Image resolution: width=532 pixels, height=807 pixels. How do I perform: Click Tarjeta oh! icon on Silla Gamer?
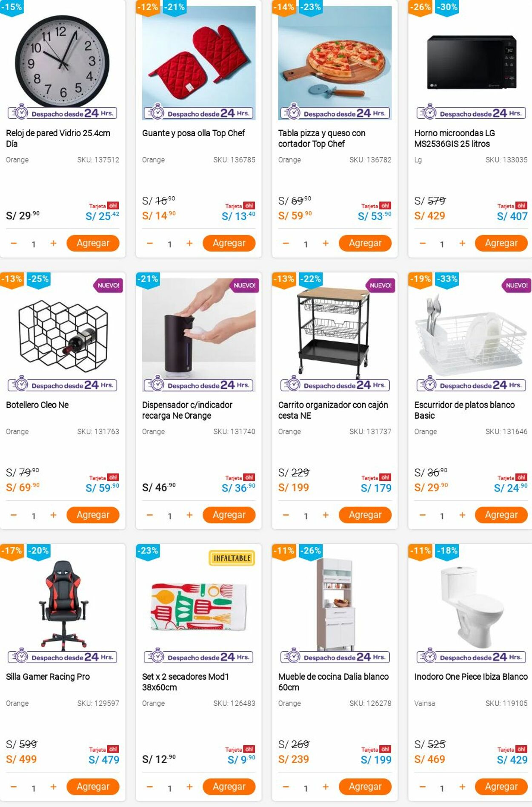(x=104, y=749)
